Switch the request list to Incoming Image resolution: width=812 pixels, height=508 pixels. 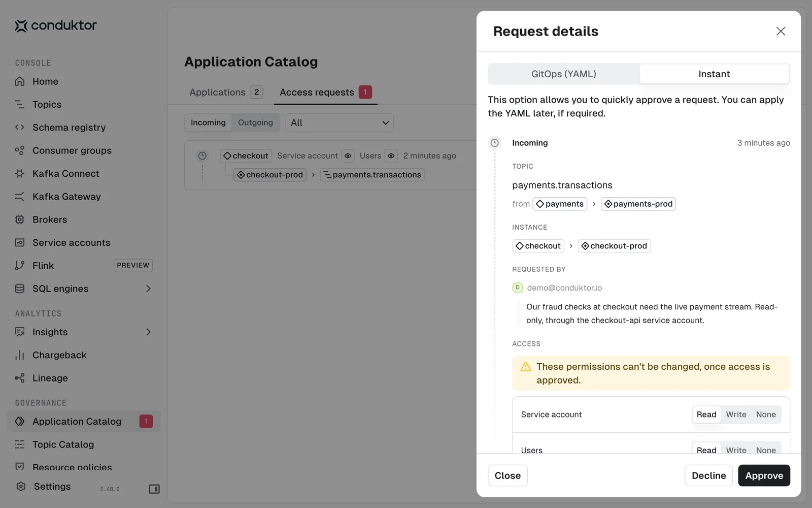point(208,122)
